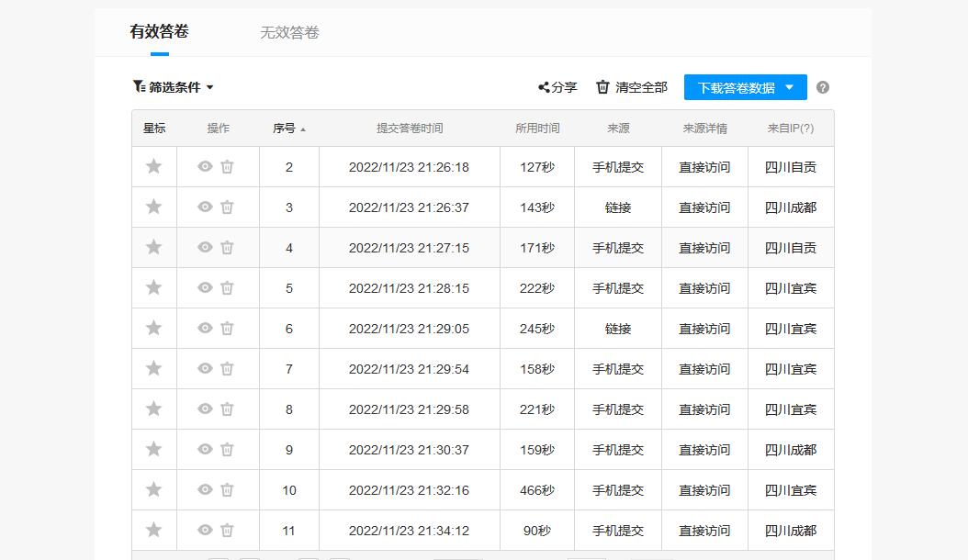
Task: Click the delete trash icon for answer 5
Action: (228, 287)
